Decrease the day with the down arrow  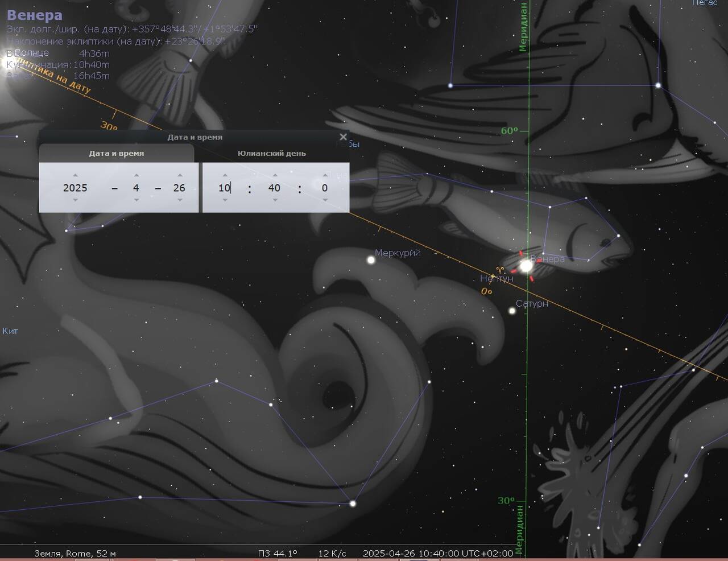[x=180, y=200]
